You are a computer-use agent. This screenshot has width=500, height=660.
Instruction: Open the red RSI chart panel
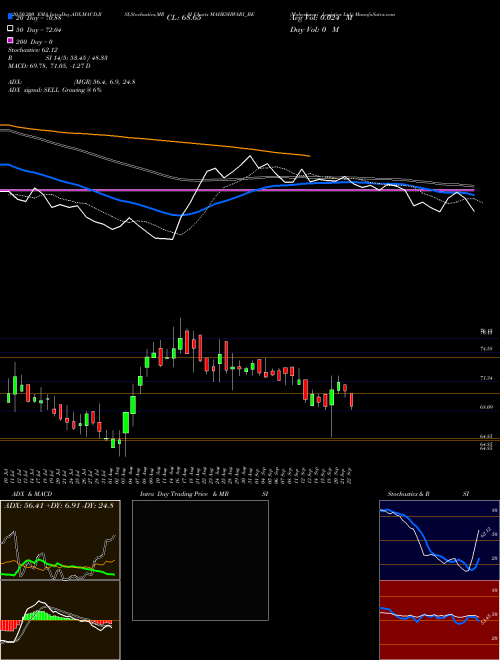pos(439,620)
